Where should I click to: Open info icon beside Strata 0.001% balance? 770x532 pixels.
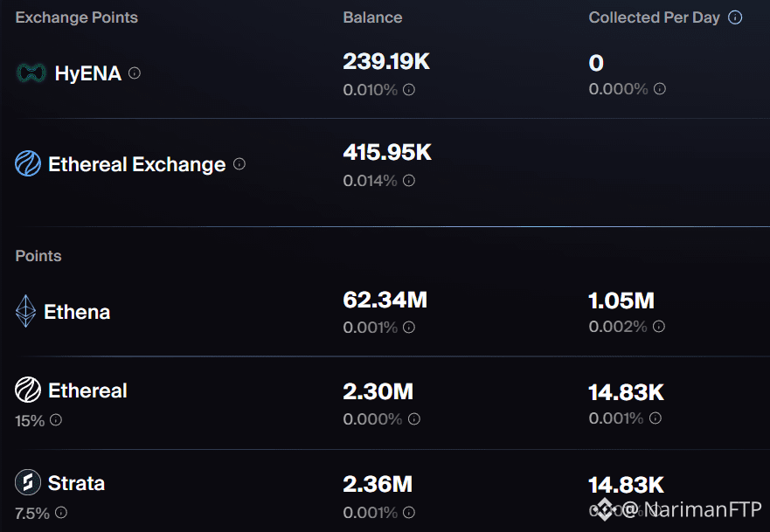point(409,513)
